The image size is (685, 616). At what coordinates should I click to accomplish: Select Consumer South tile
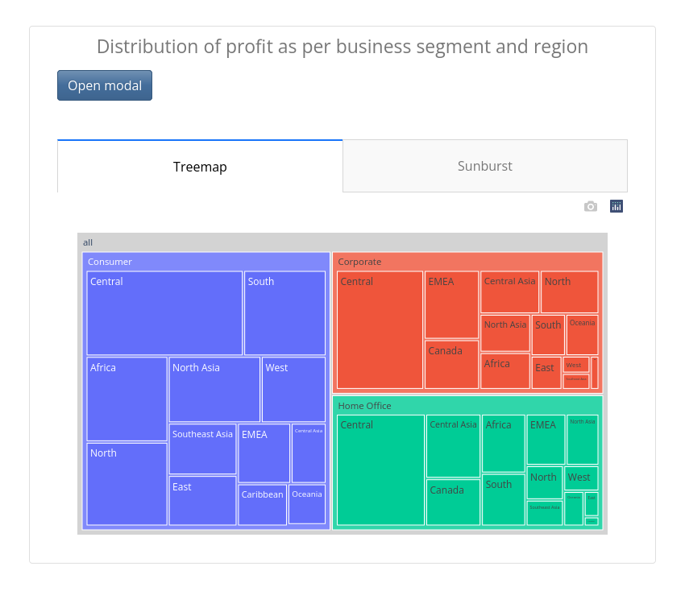point(284,313)
